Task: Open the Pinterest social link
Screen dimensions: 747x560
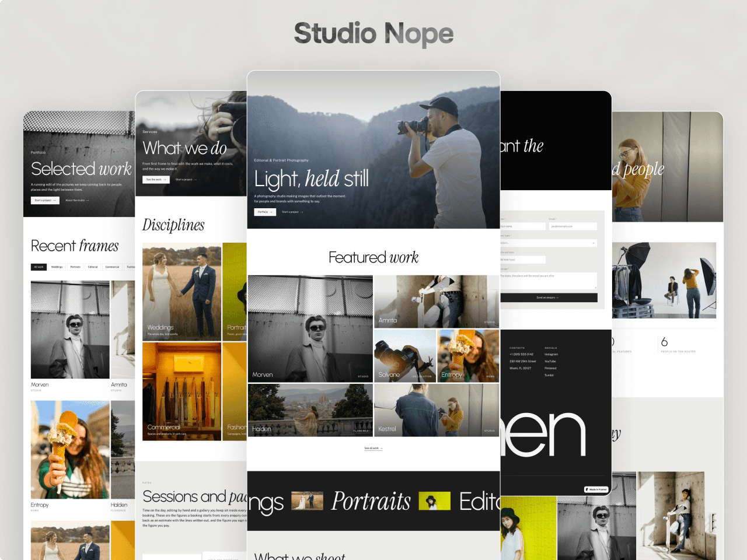Action: 550,368
